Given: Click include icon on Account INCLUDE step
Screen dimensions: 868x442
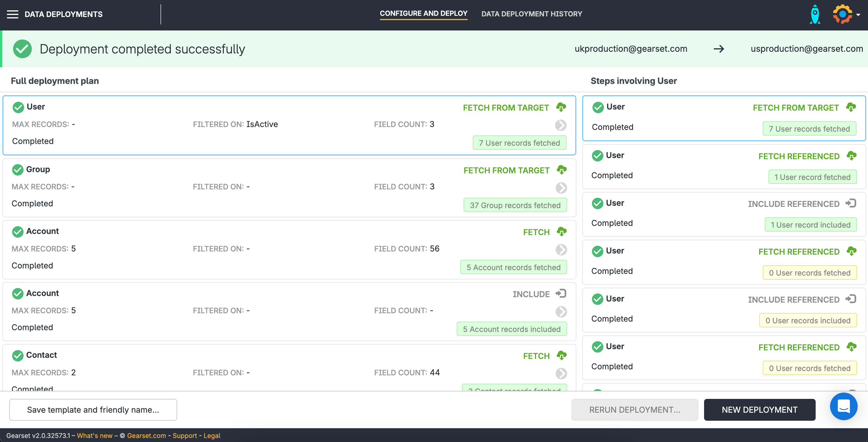Looking at the screenshot, I should click(x=561, y=293).
